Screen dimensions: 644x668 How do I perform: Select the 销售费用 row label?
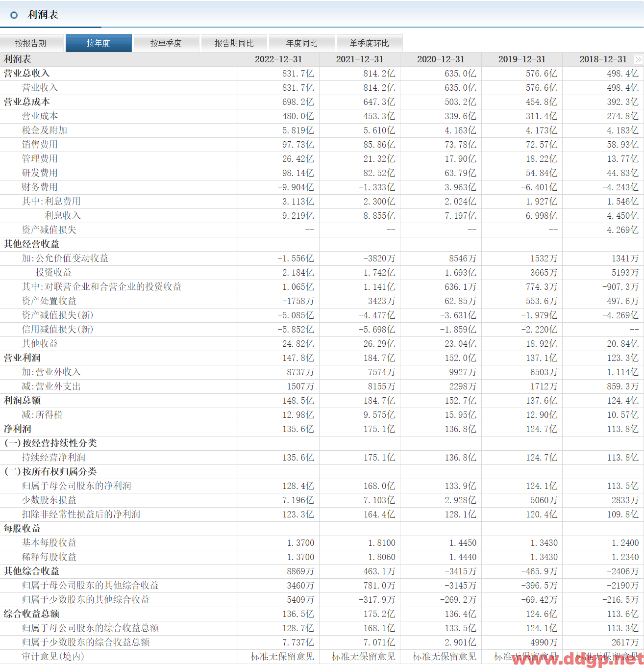pyautogui.click(x=40, y=145)
